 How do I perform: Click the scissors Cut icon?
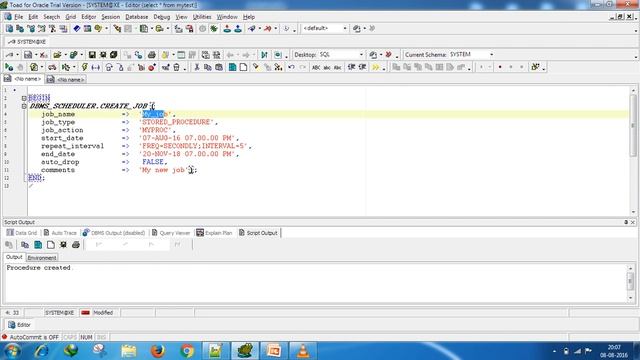(197, 67)
